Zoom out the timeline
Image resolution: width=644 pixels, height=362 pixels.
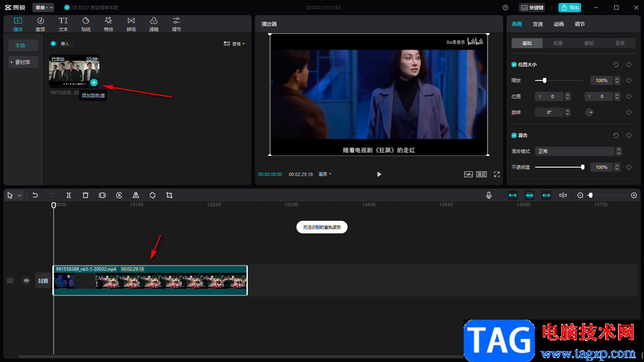tap(580, 195)
